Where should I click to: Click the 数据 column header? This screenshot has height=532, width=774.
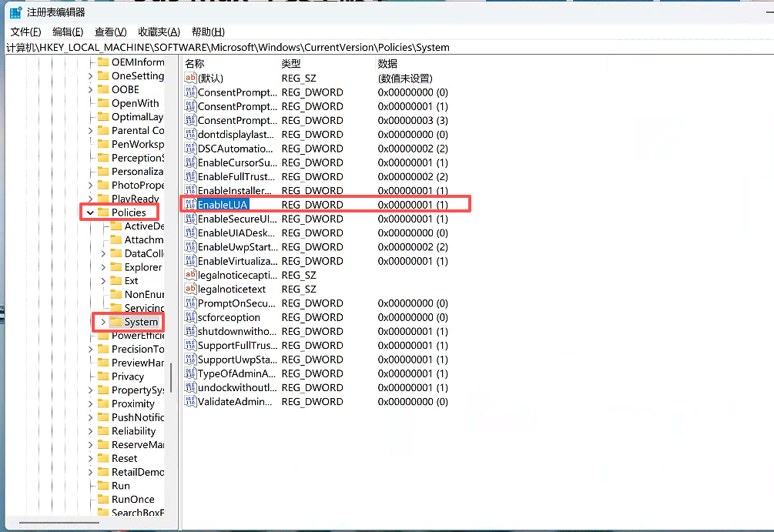tap(387, 63)
